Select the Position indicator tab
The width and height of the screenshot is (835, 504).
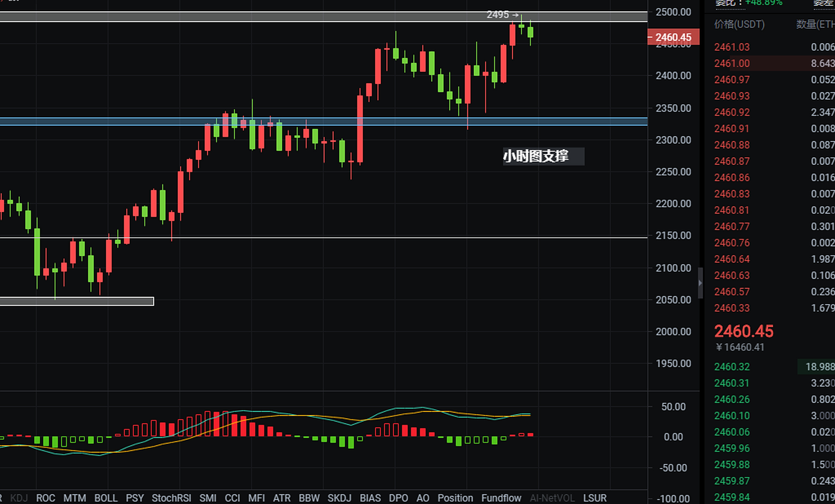point(455,498)
